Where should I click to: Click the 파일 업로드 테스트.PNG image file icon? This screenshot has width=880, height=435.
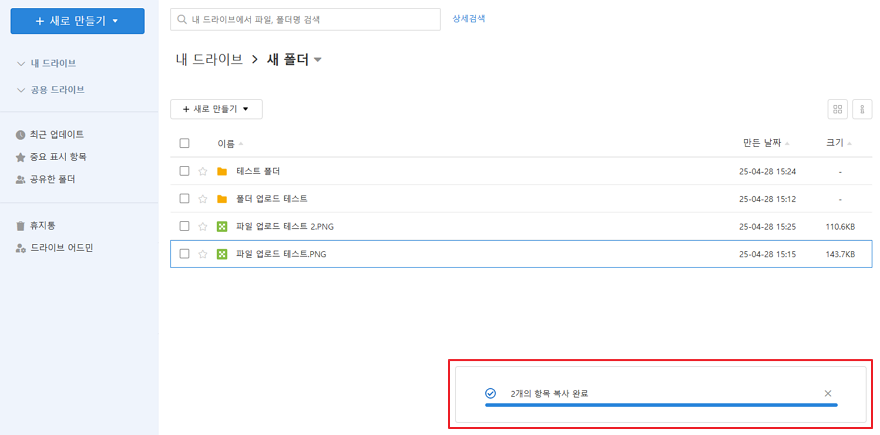click(x=222, y=254)
